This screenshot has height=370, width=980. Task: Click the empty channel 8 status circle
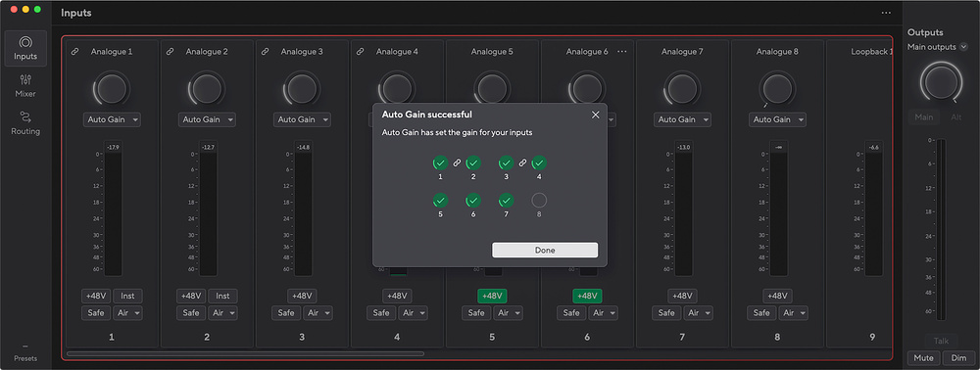539,201
